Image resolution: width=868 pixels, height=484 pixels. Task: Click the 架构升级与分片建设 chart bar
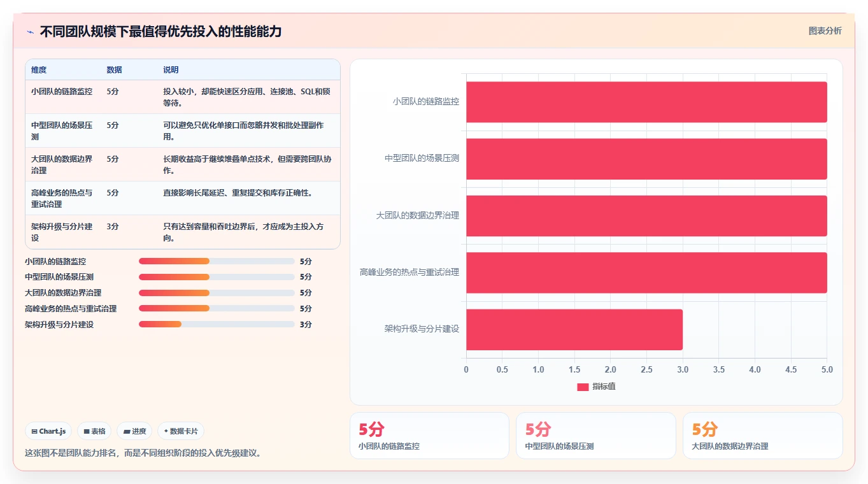(574, 329)
